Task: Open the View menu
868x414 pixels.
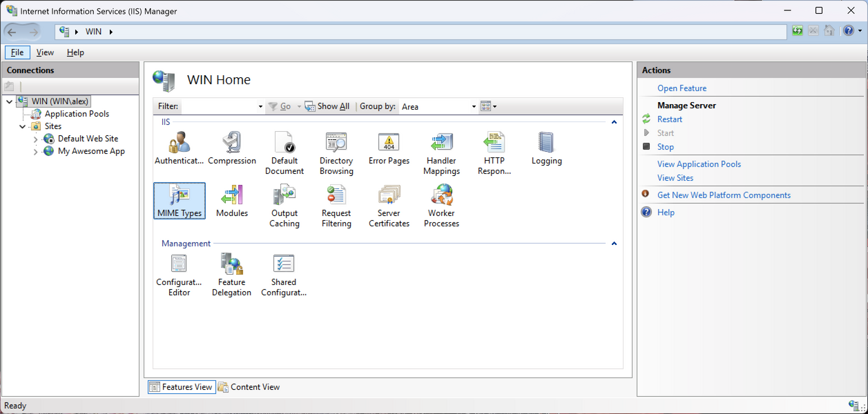Action: [45, 52]
